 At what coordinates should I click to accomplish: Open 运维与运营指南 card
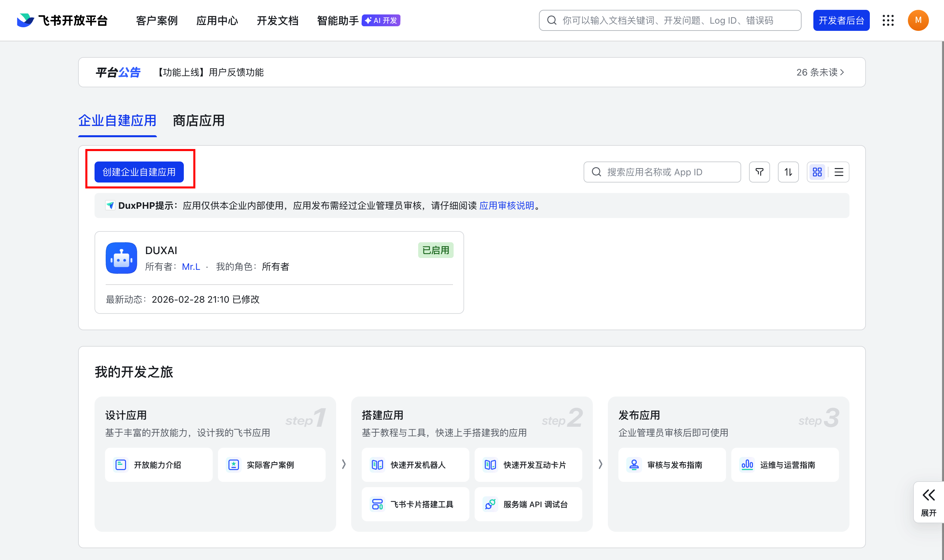coord(785,464)
